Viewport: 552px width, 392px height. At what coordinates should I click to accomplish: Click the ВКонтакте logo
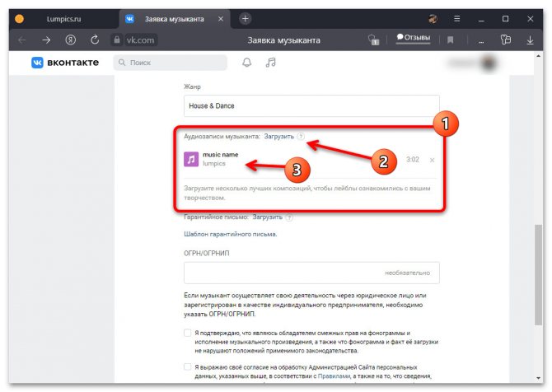point(65,63)
